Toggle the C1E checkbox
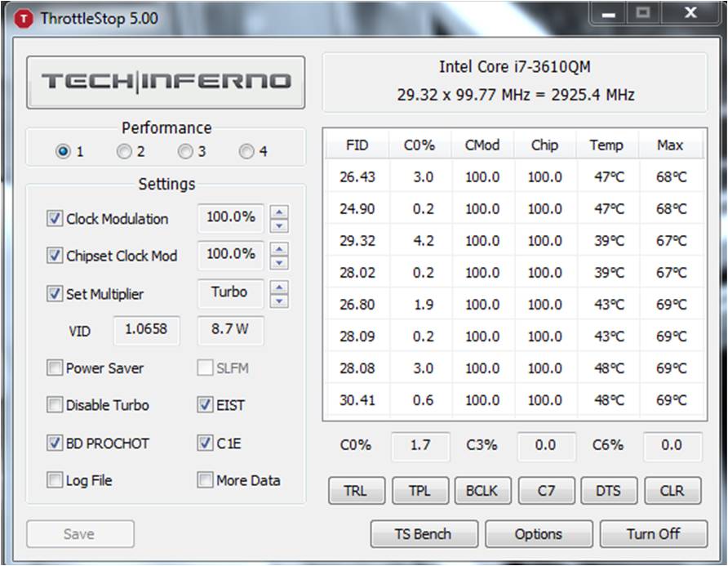This screenshot has height=566, width=728. (205, 443)
